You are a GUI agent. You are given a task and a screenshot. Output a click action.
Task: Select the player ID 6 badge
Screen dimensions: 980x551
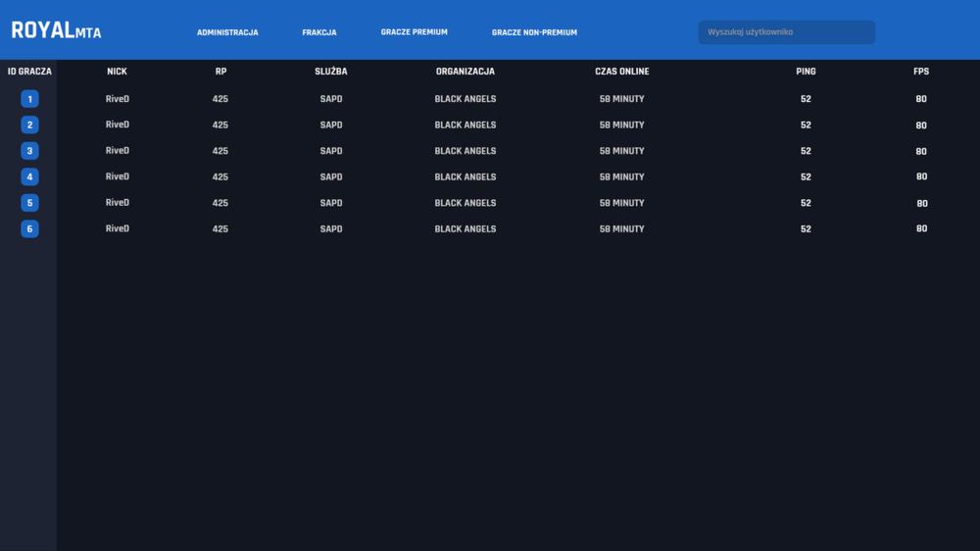point(29,228)
